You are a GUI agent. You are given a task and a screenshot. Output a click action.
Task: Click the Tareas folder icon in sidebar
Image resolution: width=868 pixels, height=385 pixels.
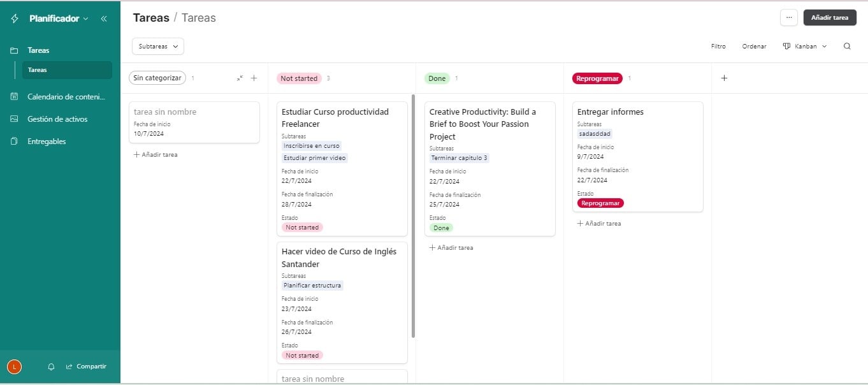point(14,50)
